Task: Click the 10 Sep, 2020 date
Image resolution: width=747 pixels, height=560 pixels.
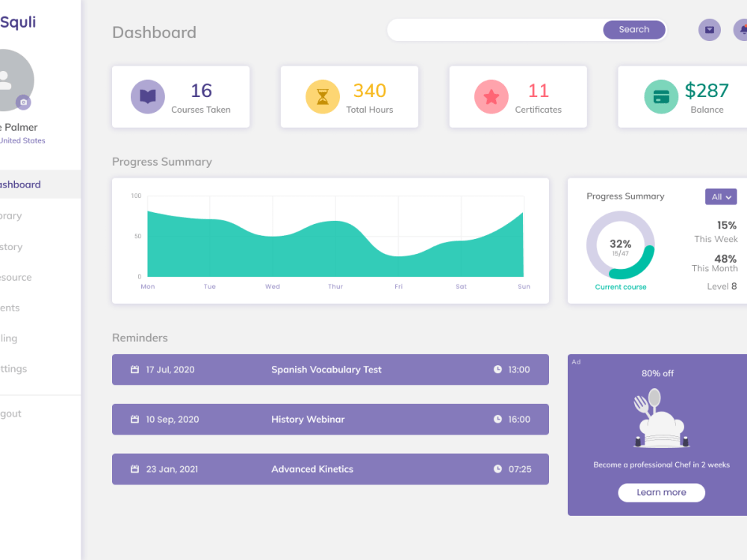Action: pos(173,420)
